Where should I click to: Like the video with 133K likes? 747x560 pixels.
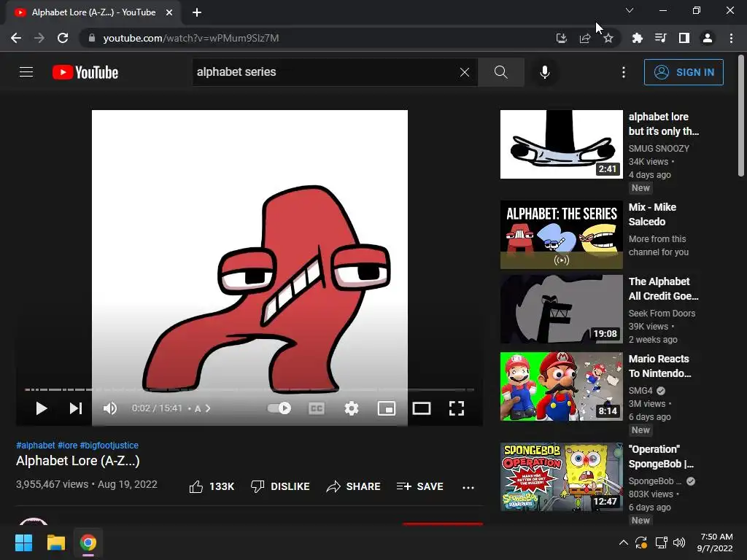(x=212, y=486)
